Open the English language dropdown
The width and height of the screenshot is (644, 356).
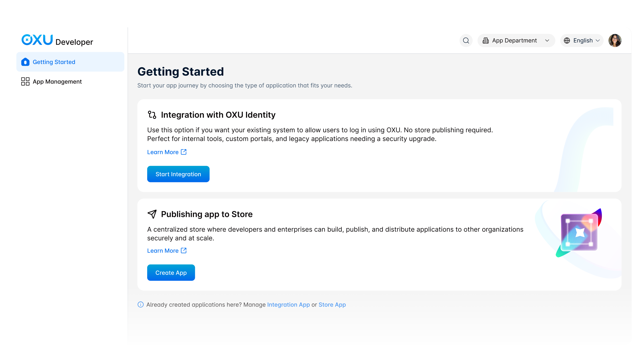(582, 40)
